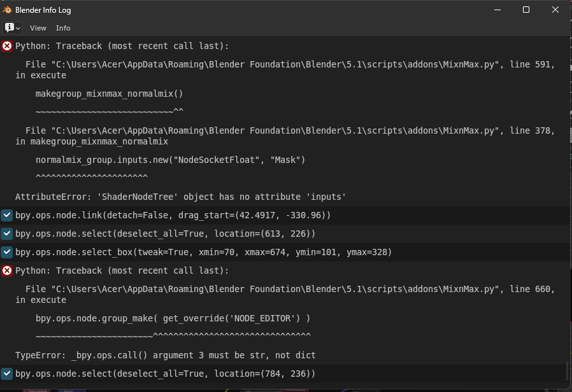Click the Blender logo in the title bar
Screen dimensions: 572x392
(x=7, y=10)
